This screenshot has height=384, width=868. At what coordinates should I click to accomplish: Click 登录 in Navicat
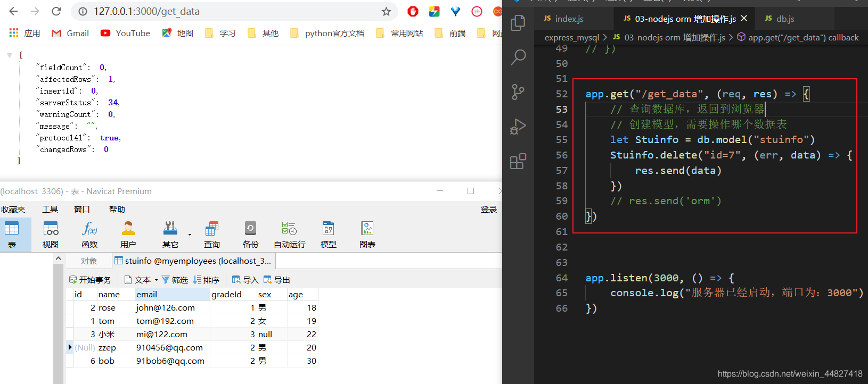(489, 209)
